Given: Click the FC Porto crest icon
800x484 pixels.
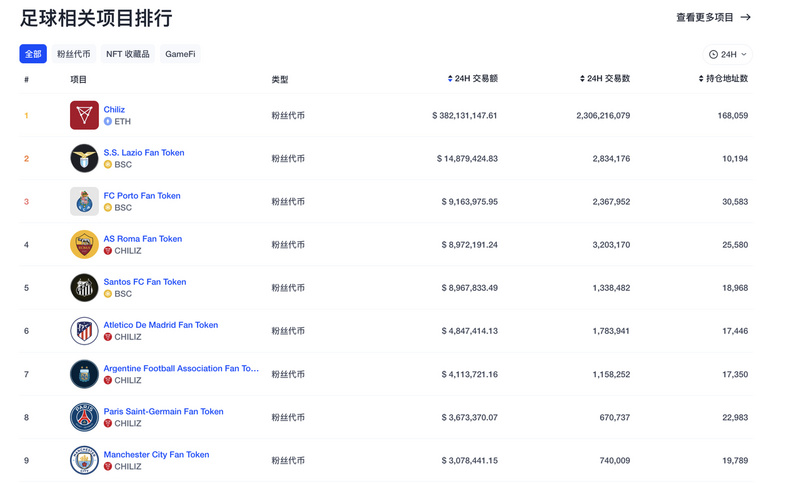Looking at the screenshot, I should coord(84,201).
